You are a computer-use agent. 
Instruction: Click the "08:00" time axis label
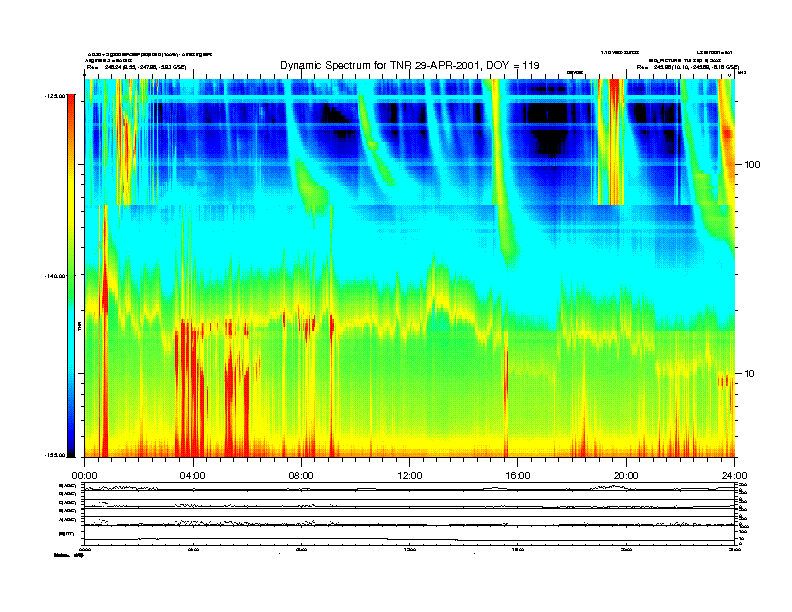coord(301,476)
